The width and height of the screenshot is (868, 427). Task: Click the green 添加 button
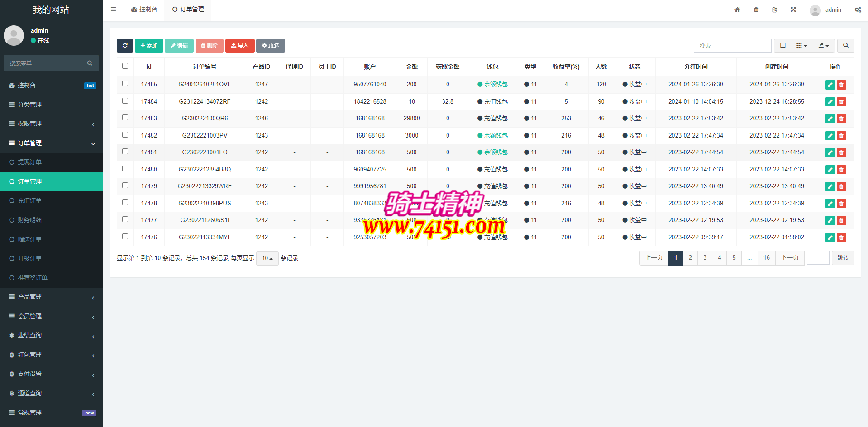[x=149, y=46]
